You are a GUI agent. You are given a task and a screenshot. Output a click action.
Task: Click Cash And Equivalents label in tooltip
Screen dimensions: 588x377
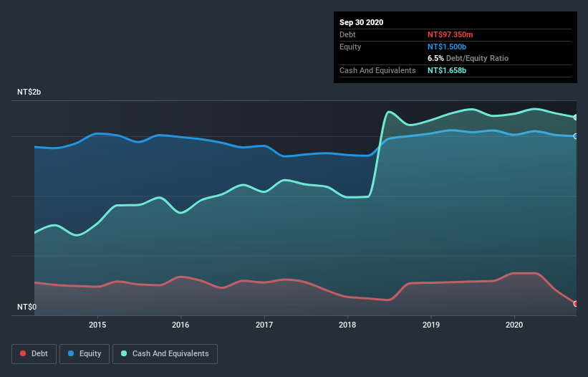pos(377,70)
